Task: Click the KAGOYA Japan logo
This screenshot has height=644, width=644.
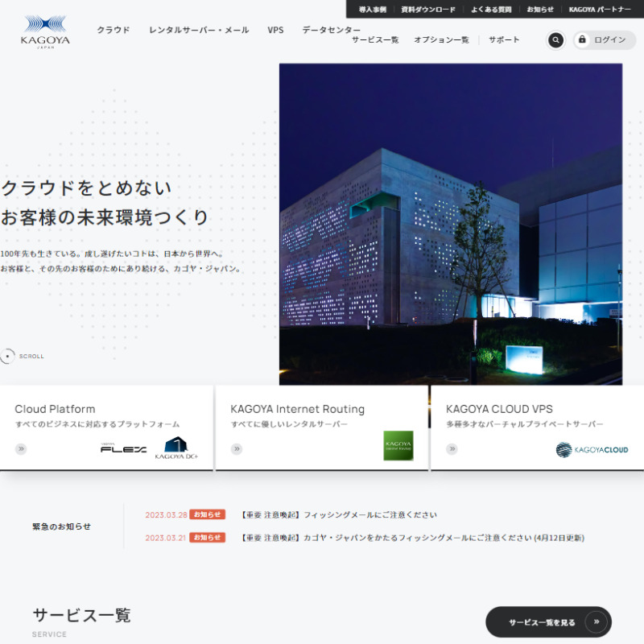Action: tap(45, 32)
